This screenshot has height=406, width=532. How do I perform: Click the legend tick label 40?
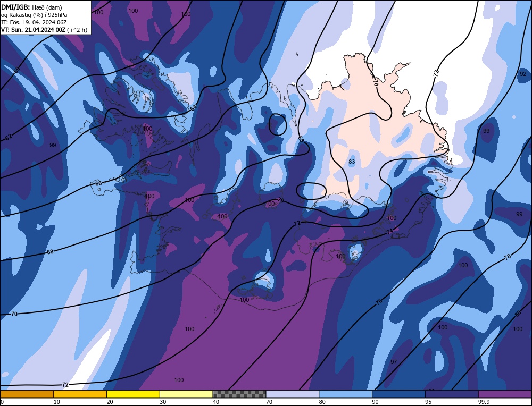pos(216,402)
